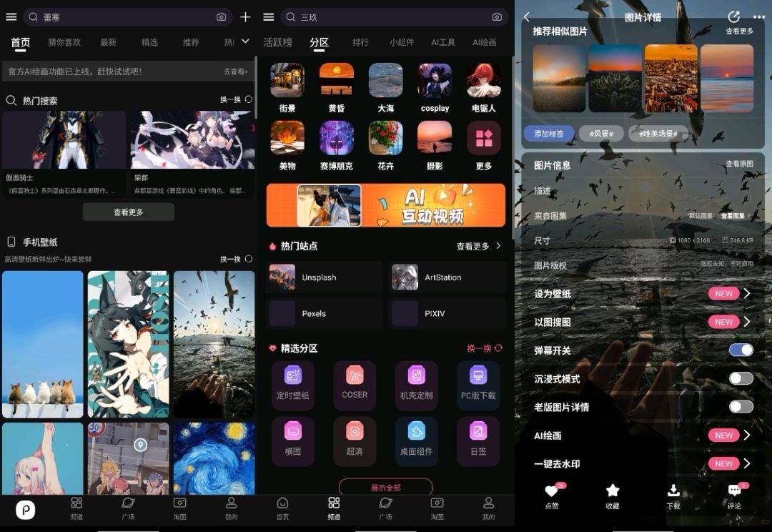The image size is (772, 532).
Task: Open the 黄昏 category icon
Action: coord(337,80)
